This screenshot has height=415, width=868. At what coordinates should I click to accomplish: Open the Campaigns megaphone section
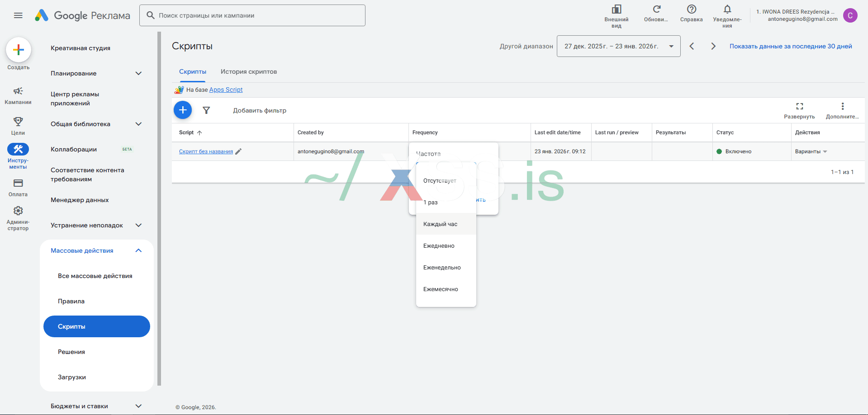pyautogui.click(x=18, y=91)
